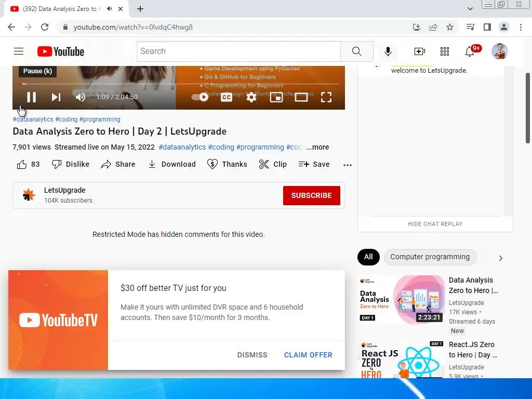Skip to the next video

pyautogui.click(x=56, y=97)
